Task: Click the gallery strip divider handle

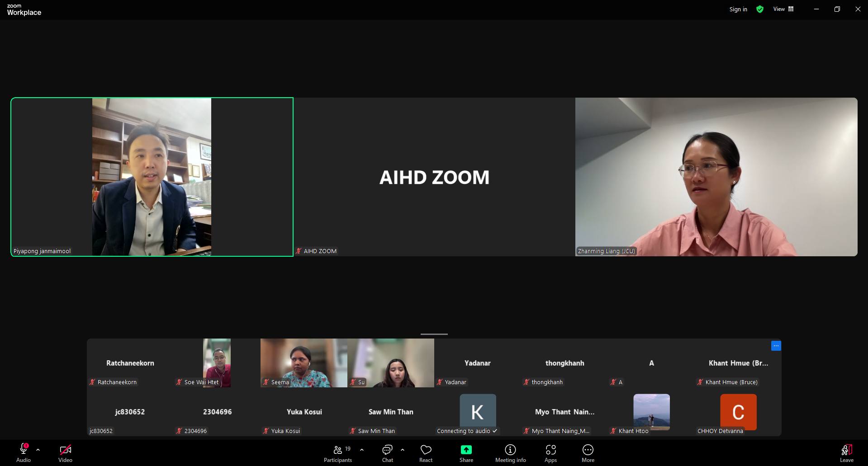Action: [434, 334]
